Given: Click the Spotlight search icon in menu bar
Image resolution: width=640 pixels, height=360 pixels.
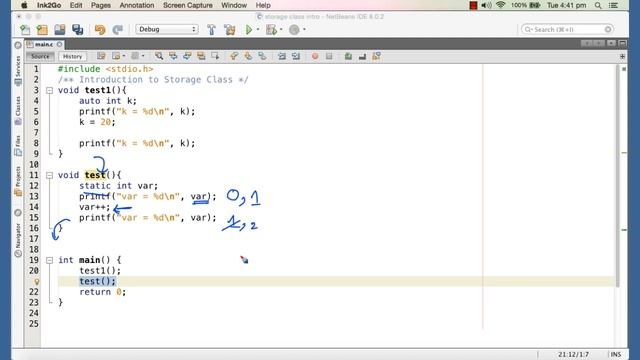Looking at the screenshot, I should (598, 5).
